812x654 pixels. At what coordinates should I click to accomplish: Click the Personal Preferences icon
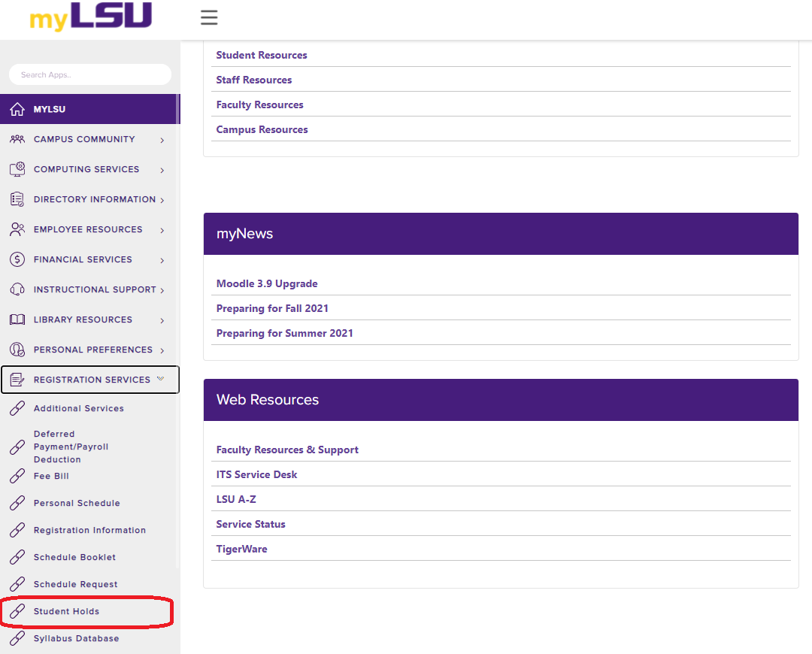(x=17, y=350)
